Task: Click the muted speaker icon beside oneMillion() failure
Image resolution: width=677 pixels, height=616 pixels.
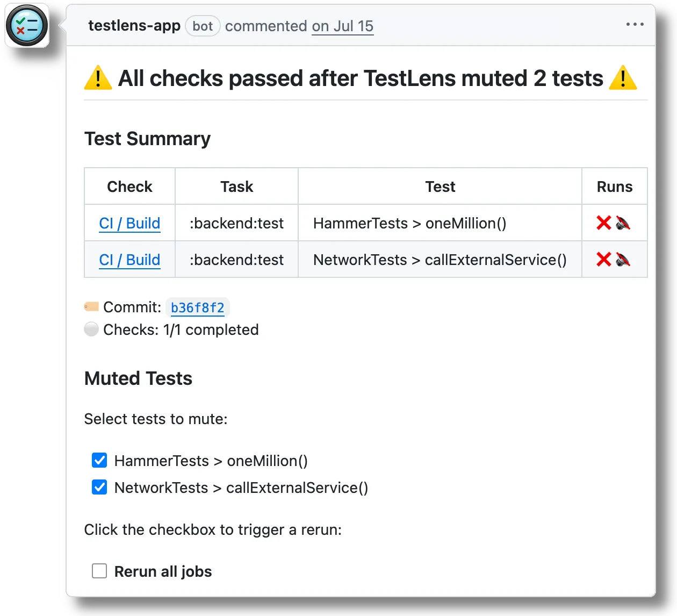Action: pyautogui.click(x=622, y=223)
